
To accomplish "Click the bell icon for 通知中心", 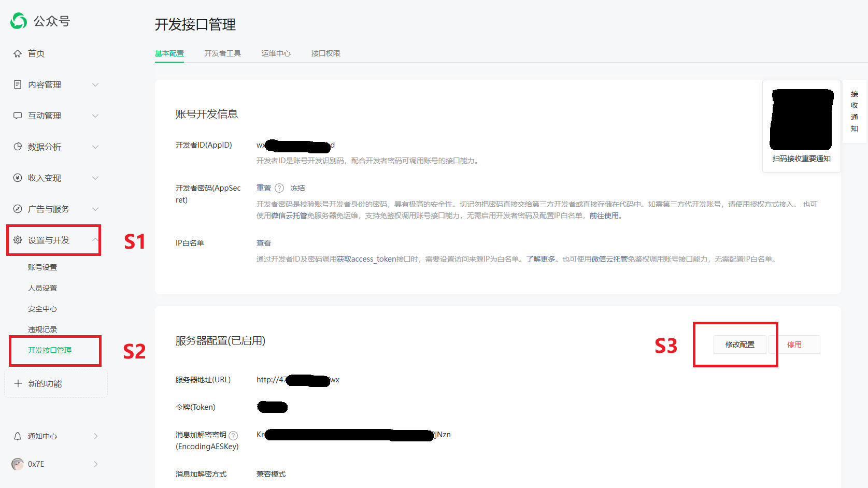I will (18, 436).
